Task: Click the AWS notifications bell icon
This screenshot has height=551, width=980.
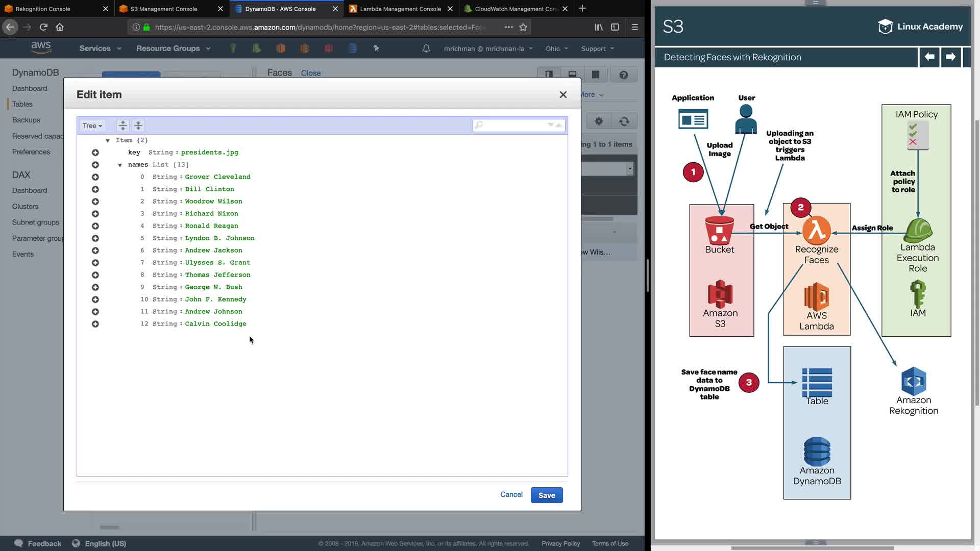Action: pyautogui.click(x=426, y=48)
